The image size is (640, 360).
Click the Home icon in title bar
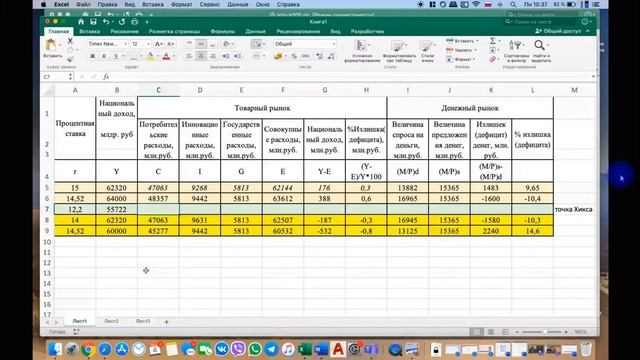pos(81,22)
